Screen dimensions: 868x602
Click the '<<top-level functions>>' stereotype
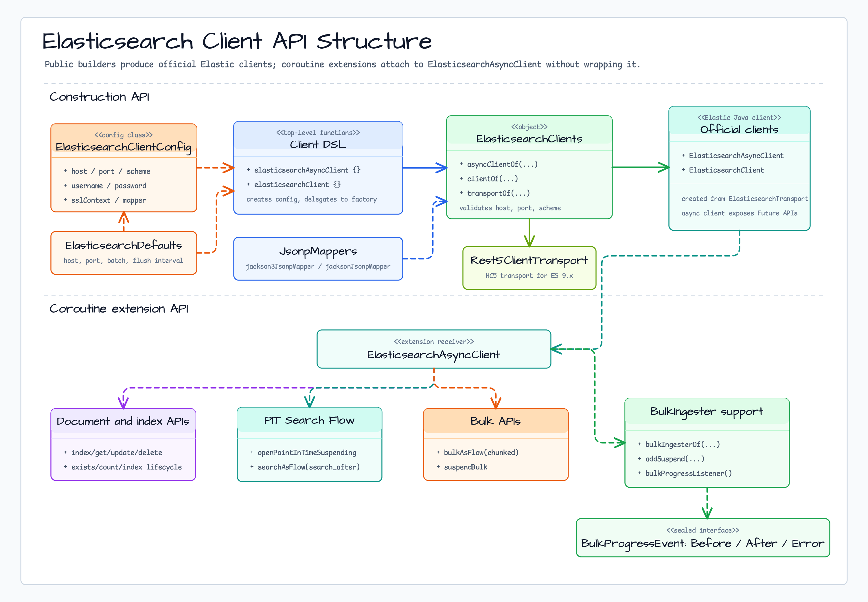318,132
